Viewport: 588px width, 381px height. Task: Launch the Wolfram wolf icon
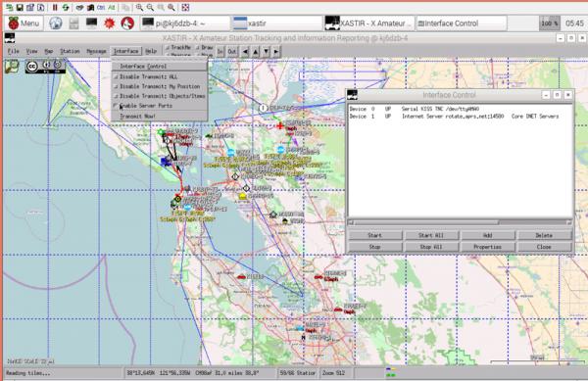[x=127, y=24]
